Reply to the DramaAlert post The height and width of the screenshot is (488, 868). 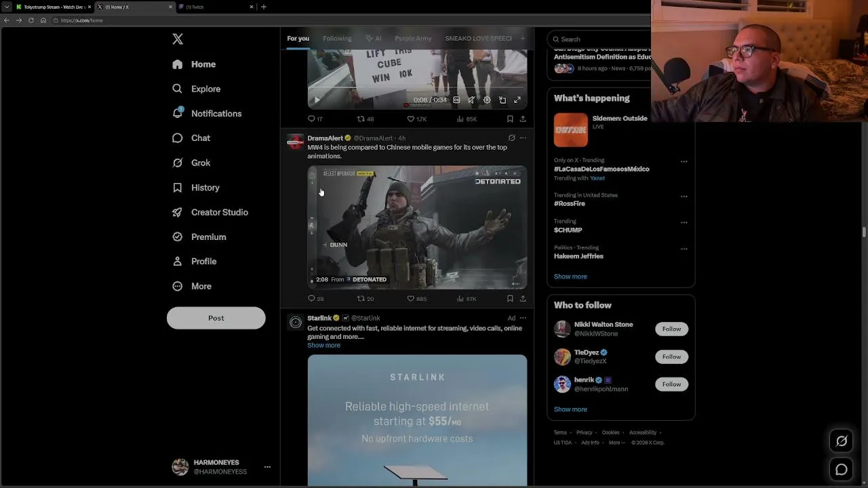click(x=316, y=298)
